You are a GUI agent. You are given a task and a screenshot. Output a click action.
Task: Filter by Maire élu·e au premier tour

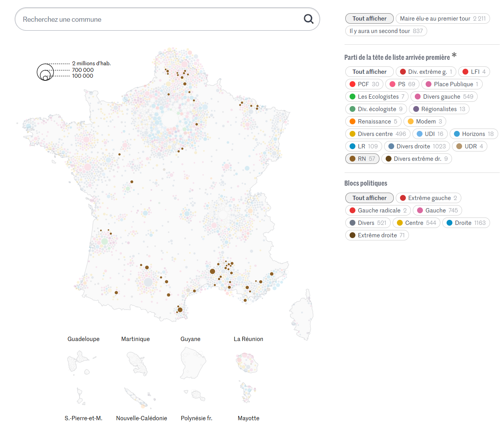[x=443, y=19]
